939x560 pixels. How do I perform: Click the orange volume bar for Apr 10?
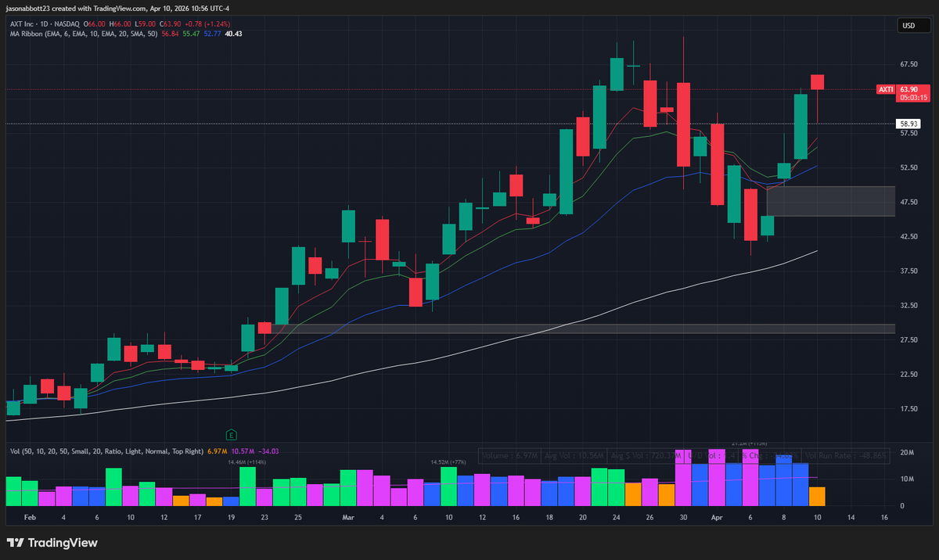point(817,496)
